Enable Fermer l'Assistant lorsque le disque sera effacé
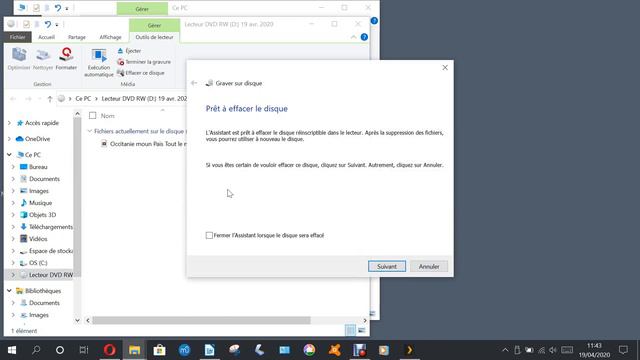640x360 pixels. click(209, 236)
